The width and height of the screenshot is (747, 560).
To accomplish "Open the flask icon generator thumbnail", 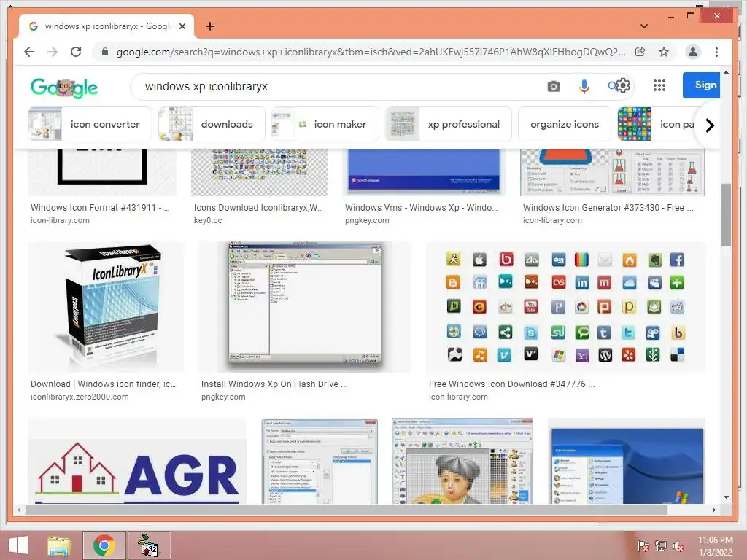I will click(x=613, y=172).
